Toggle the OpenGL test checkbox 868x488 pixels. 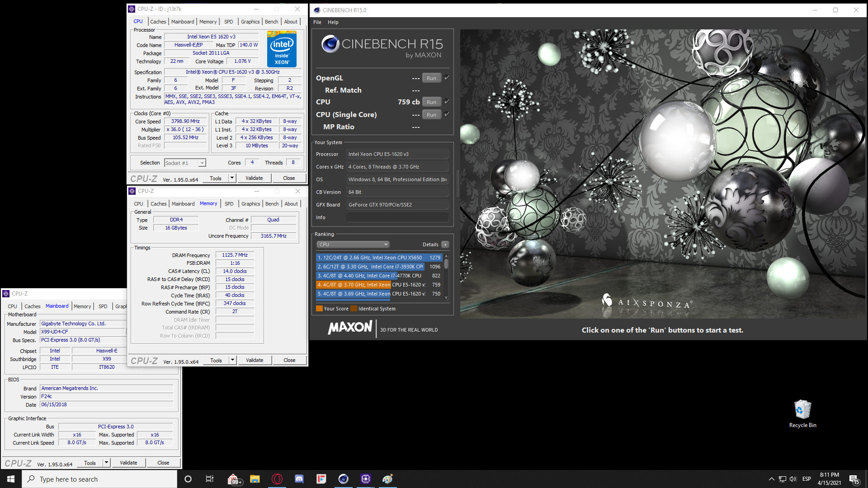click(x=447, y=78)
